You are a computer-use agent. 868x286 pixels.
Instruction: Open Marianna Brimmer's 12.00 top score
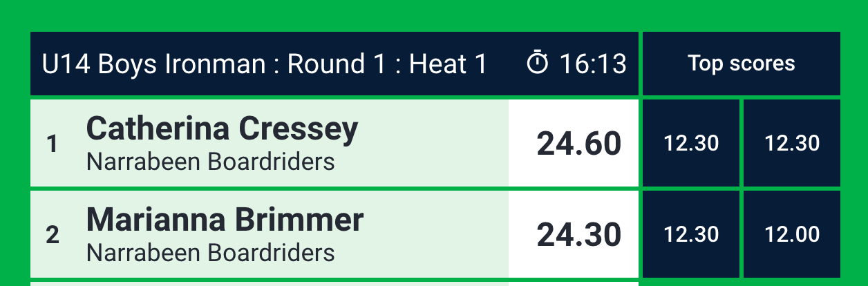click(792, 234)
